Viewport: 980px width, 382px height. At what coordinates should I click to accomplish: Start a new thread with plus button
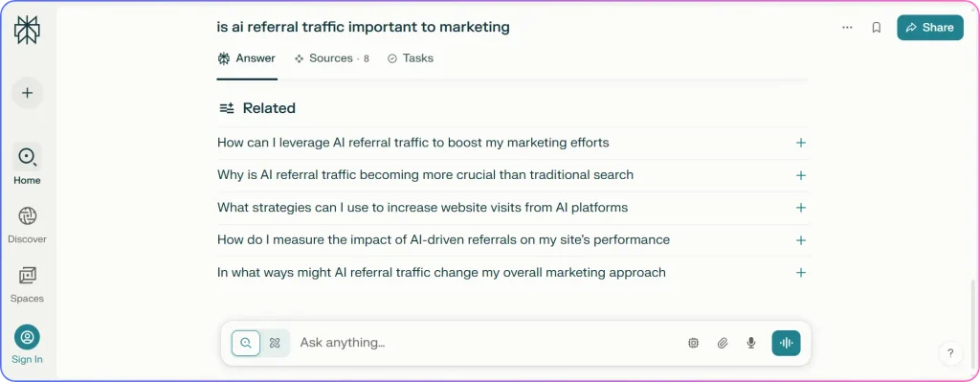point(27,93)
